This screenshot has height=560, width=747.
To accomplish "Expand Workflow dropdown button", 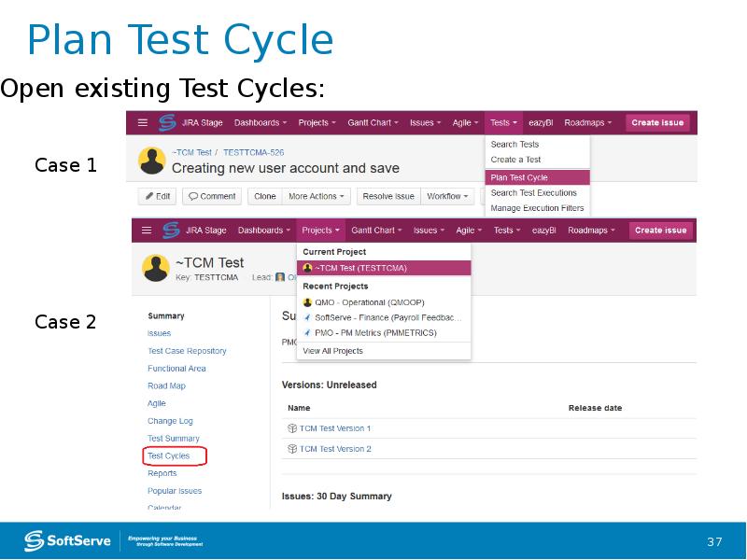I will (447, 196).
